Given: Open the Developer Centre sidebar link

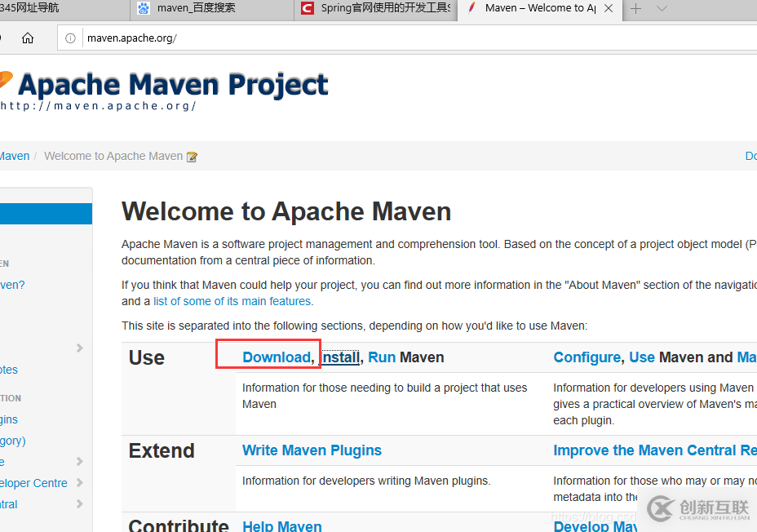Looking at the screenshot, I should coord(33,483).
